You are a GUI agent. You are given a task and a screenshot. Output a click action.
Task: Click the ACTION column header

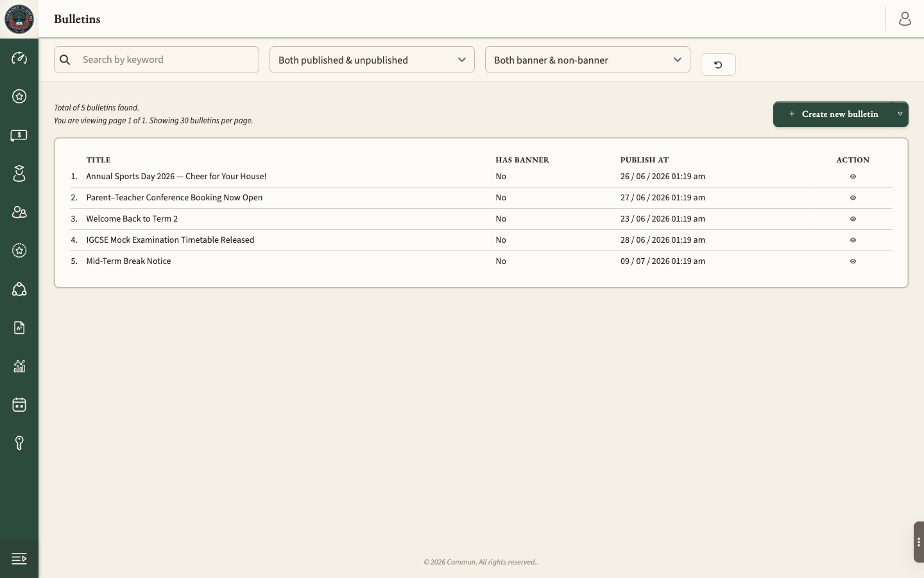853,160
